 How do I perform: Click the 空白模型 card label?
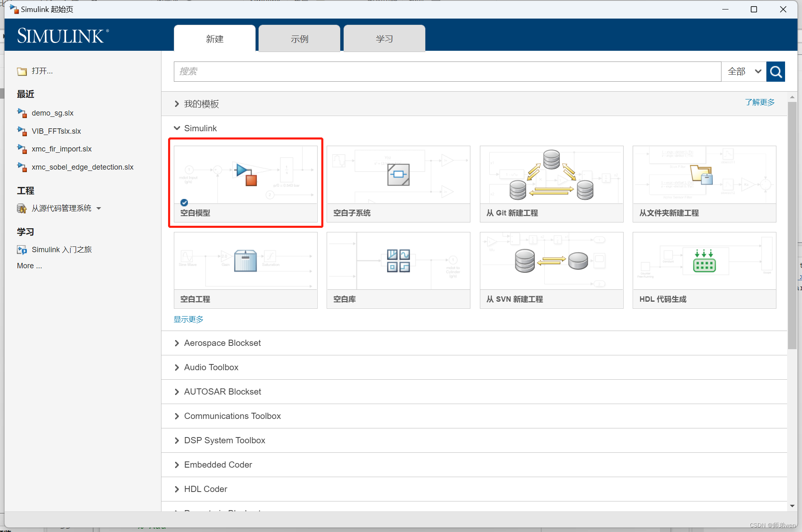coord(195,213)
